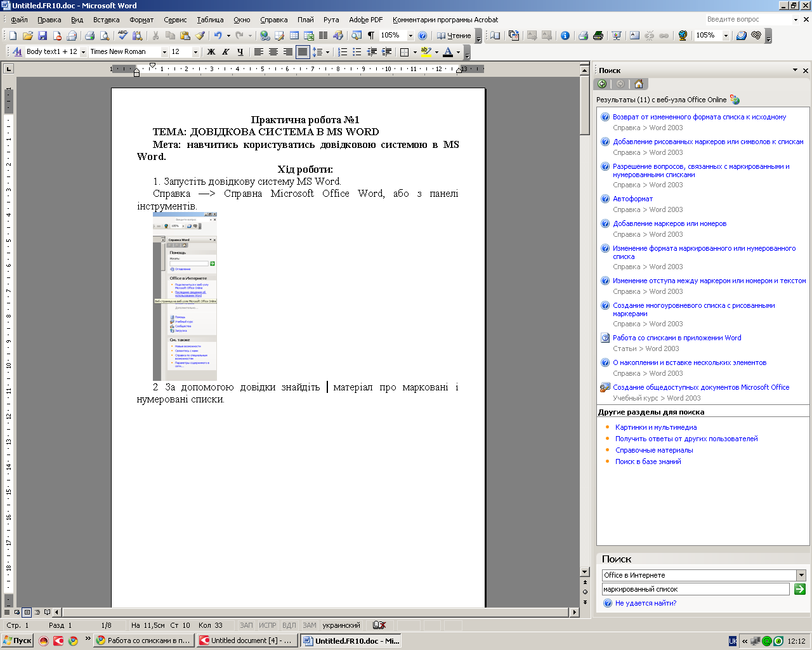Center align the text
This screenshot has width=812, height=650.
click(273, 52)
